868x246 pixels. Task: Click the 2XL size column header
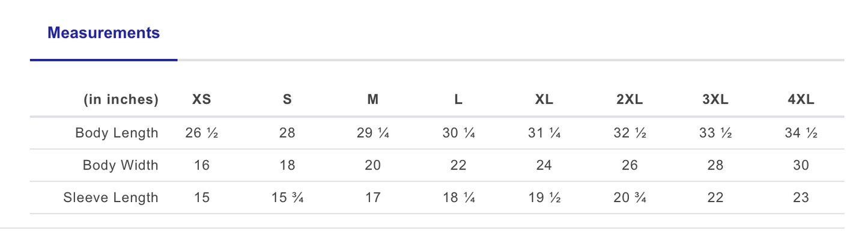pos(630,100)
